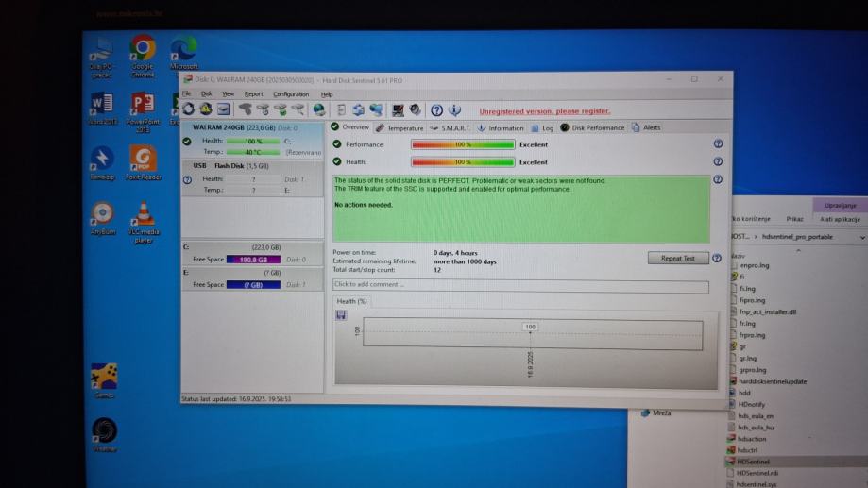Click the globe icon in the toolbar
The width and height of the screenshot is (868, 488).
point(319,109)
